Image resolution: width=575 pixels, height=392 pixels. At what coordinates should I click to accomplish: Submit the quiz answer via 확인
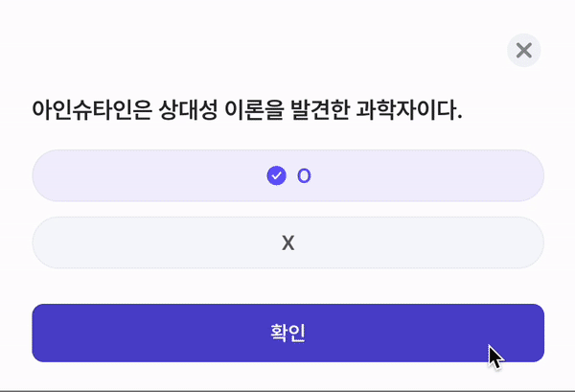(287, 333)
